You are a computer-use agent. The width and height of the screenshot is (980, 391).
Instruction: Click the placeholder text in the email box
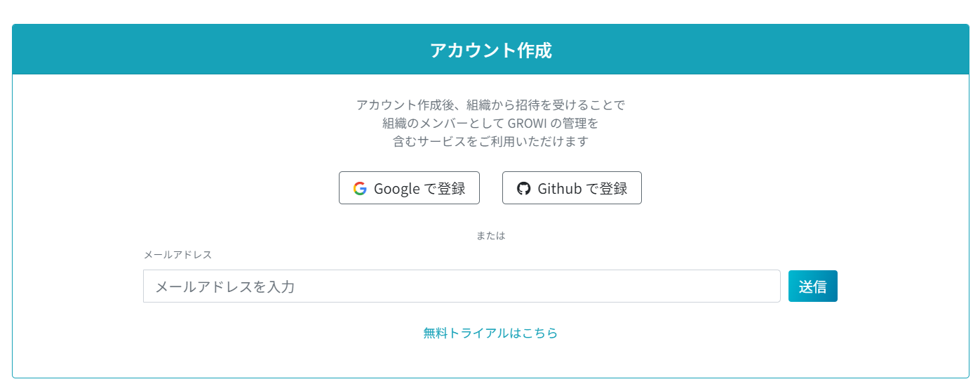[x=224, y=286]
